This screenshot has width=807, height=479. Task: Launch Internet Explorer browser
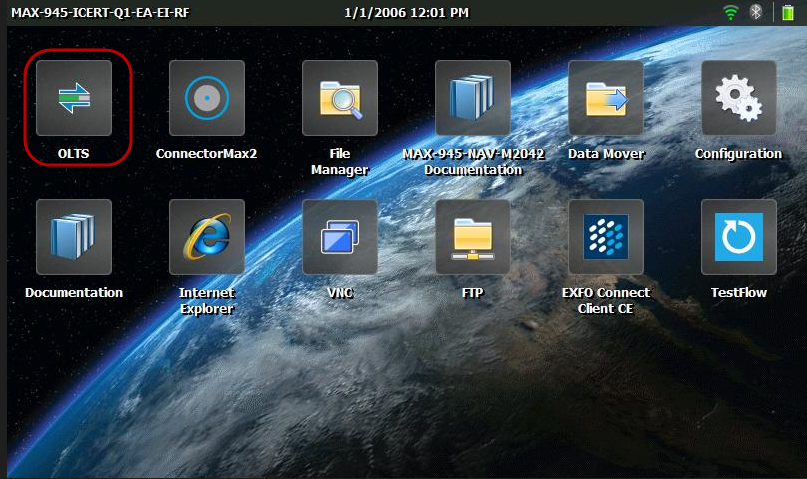point(207,237)
